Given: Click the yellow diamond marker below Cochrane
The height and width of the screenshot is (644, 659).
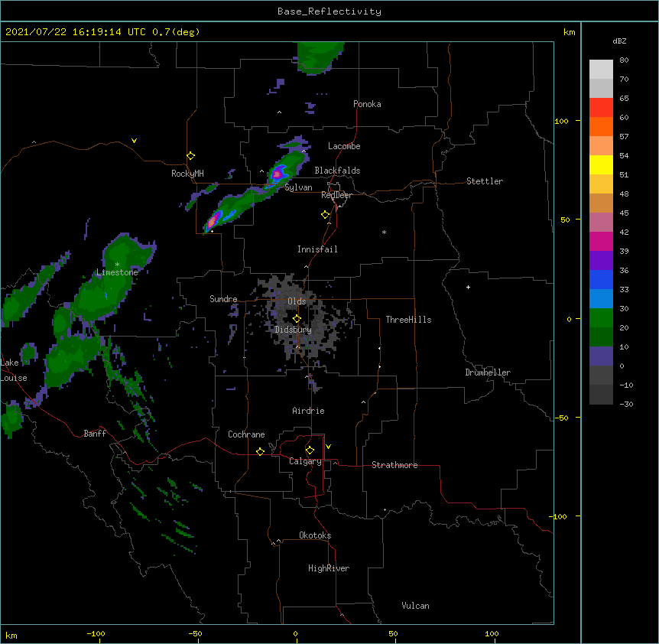Looking at the screenshot, I should click(x=260, y=451).
